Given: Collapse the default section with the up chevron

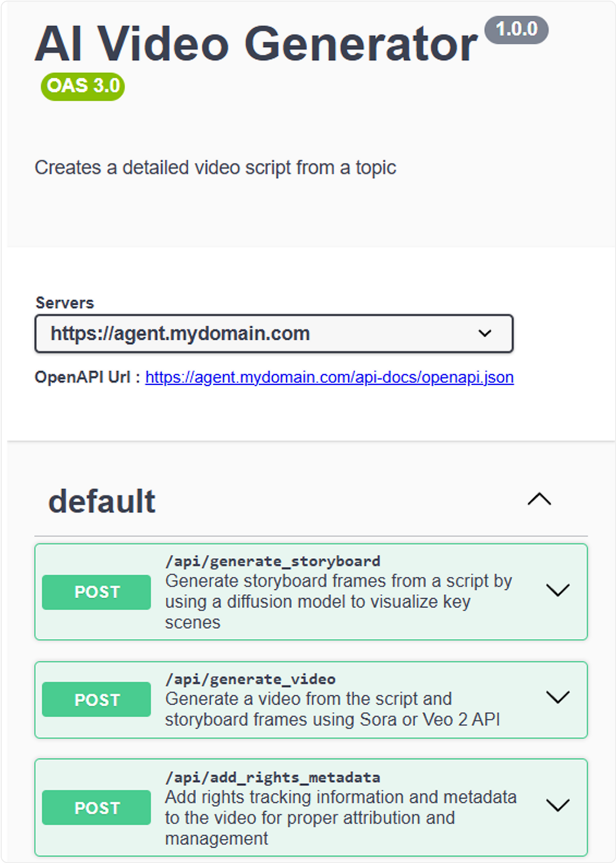Looking at the screenshot, I should [x=539, y=499].
